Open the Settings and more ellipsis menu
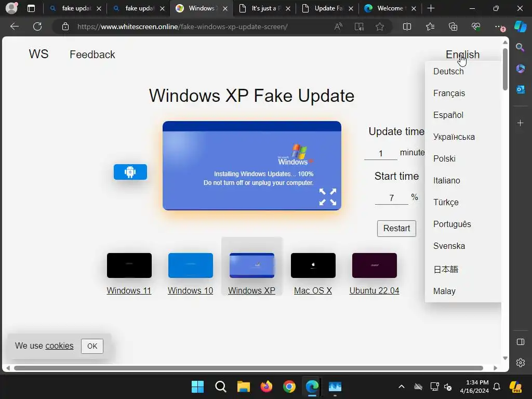Image resolution: width=532 pixels, height=399 pixels. click(499, 26)
